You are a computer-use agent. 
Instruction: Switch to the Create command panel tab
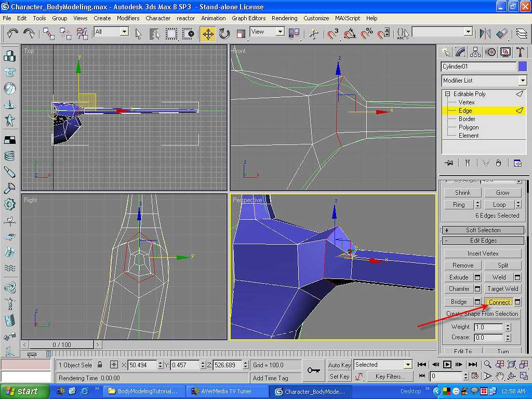[x=445, y=52]
